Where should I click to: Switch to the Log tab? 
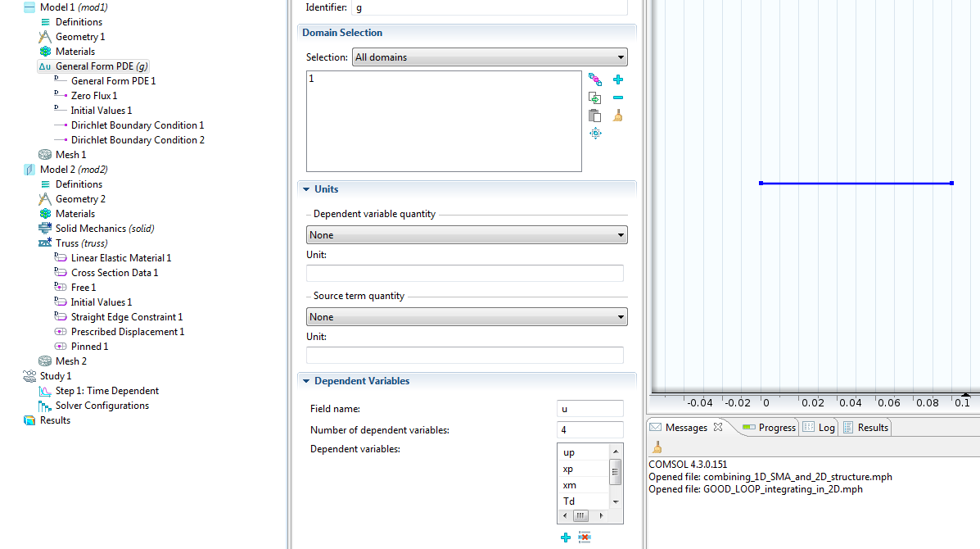pos(820,428)
